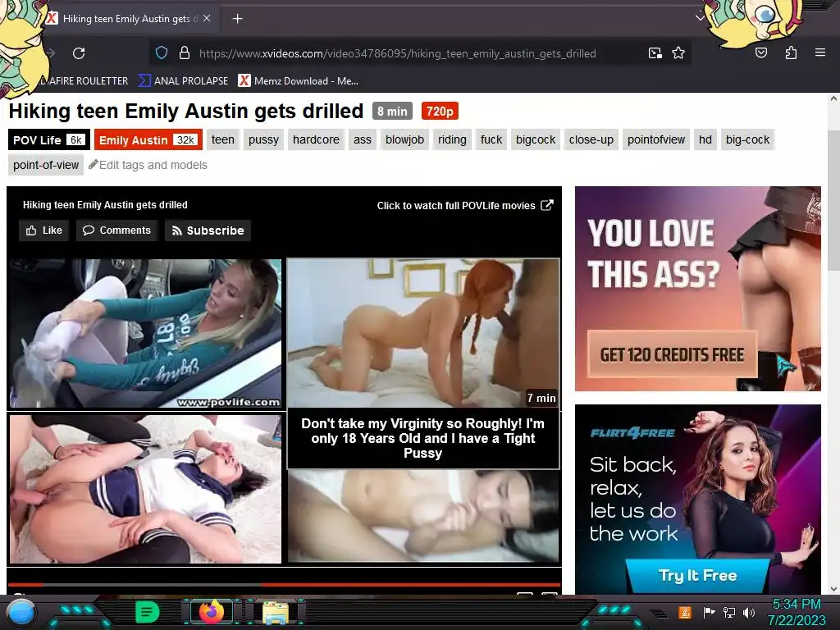Focus the URL address bar
The width and height of the screenshot is (840, 630).
coord(397,53)
